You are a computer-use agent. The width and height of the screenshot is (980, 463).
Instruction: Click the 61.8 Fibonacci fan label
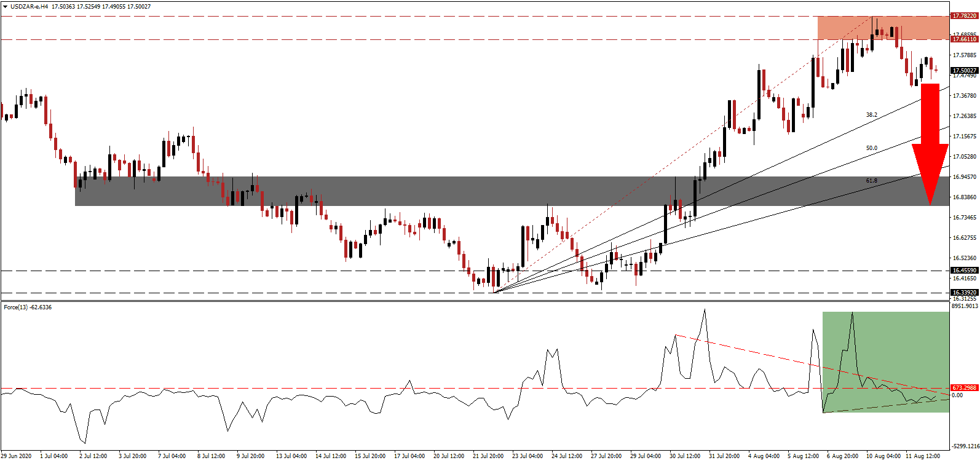[x=871, y=181]
